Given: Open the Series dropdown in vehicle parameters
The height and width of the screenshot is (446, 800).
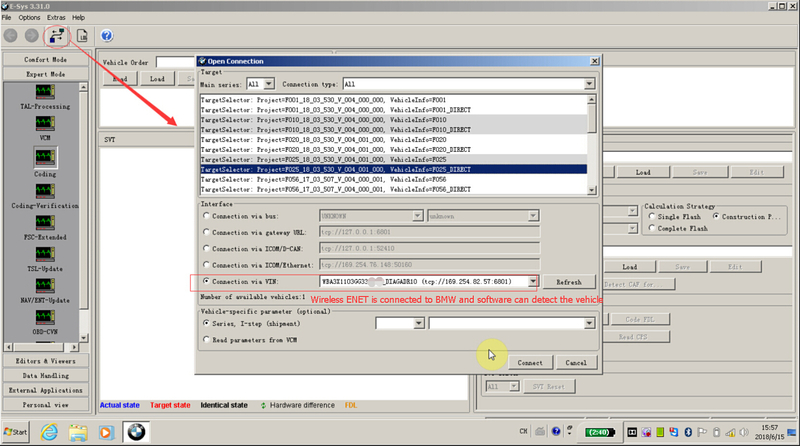Looking at the screenshot, I should [418, 323].
